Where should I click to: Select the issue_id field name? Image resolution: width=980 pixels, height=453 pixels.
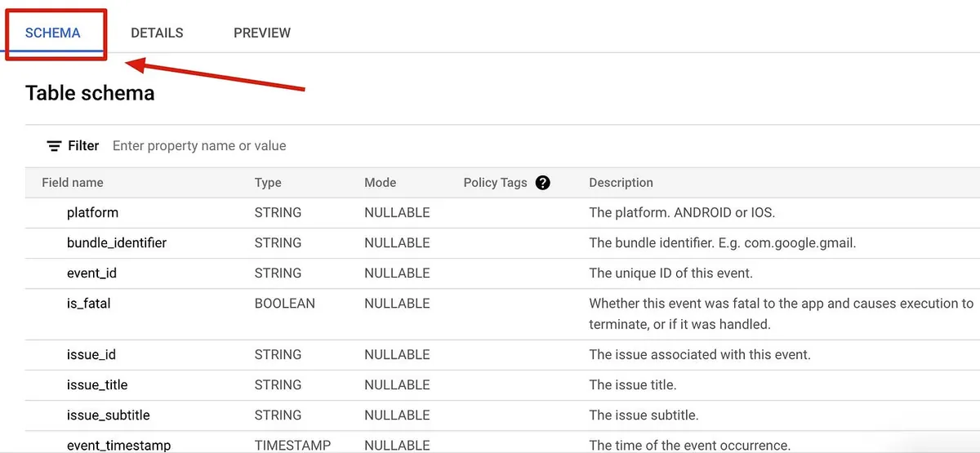pyautogui.click(x=91, y=355)
